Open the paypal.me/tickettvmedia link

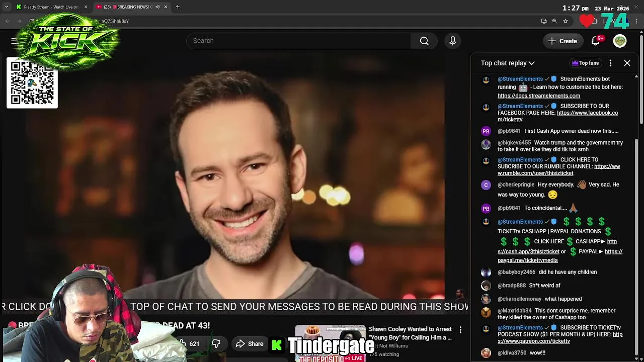coord(560,256)
